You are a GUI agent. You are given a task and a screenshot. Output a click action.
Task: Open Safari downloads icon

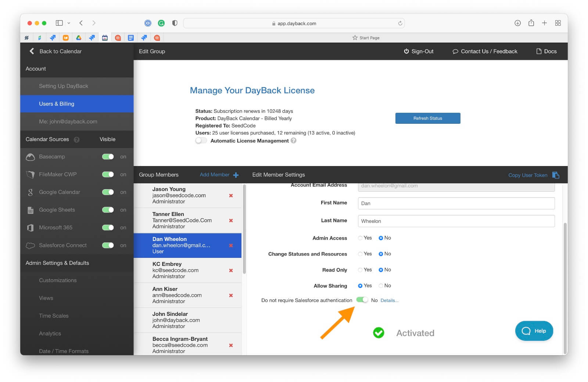click(517, 23)
